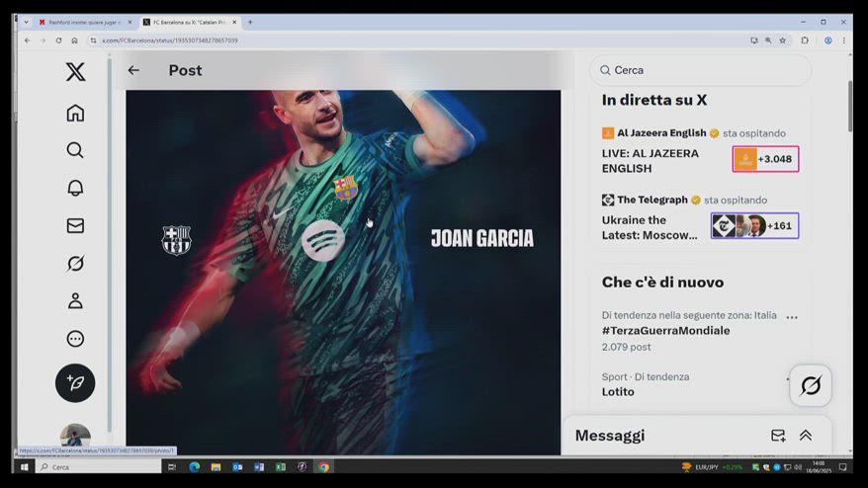
Task: Click the Cerca search field on X
Action: tap(700, 70)
